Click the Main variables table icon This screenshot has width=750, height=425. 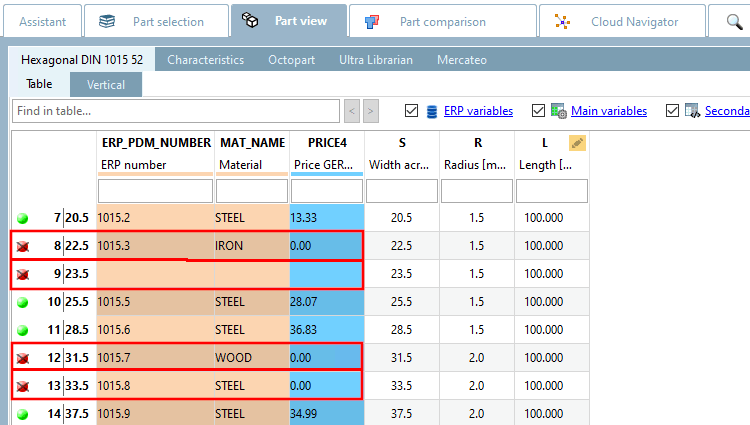(x=559, y=111)
